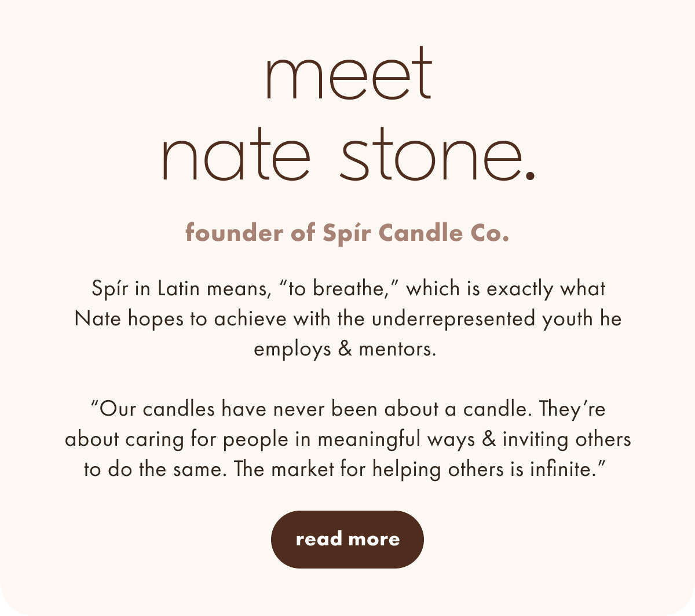Open the Spír Candle Co. name in the subtitle
The height and width of the screenshot is (616, 695).
(416, 234)
